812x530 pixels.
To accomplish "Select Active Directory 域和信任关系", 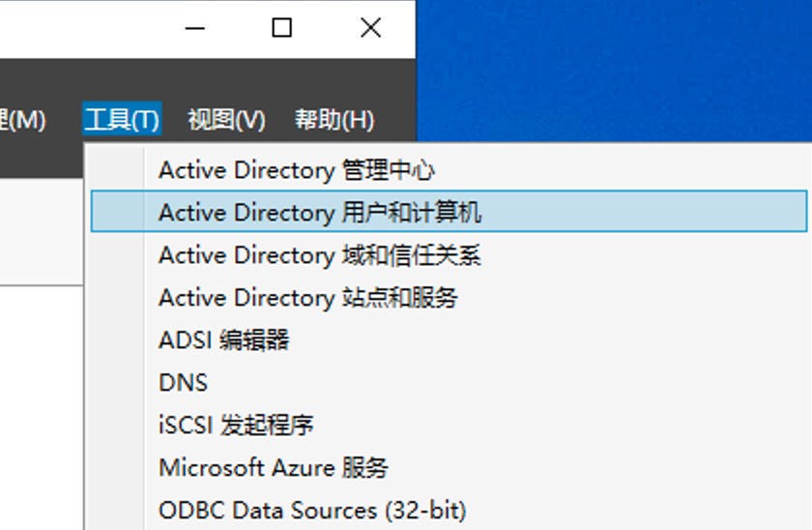I will [x=319, y=255].
